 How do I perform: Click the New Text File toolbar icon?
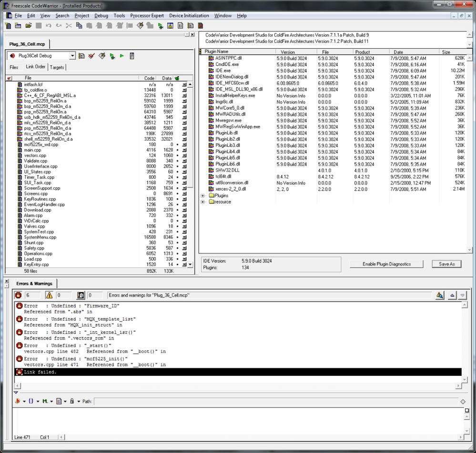point(8,26)
